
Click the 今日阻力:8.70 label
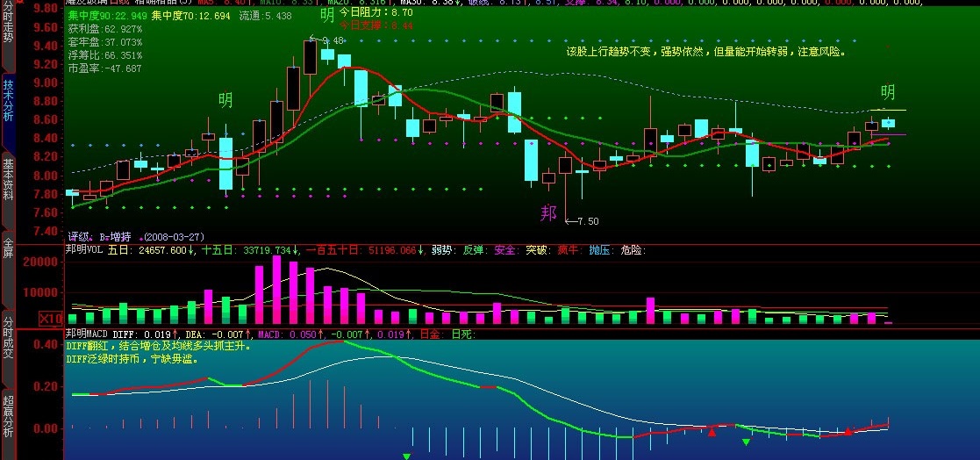(376, 12)
